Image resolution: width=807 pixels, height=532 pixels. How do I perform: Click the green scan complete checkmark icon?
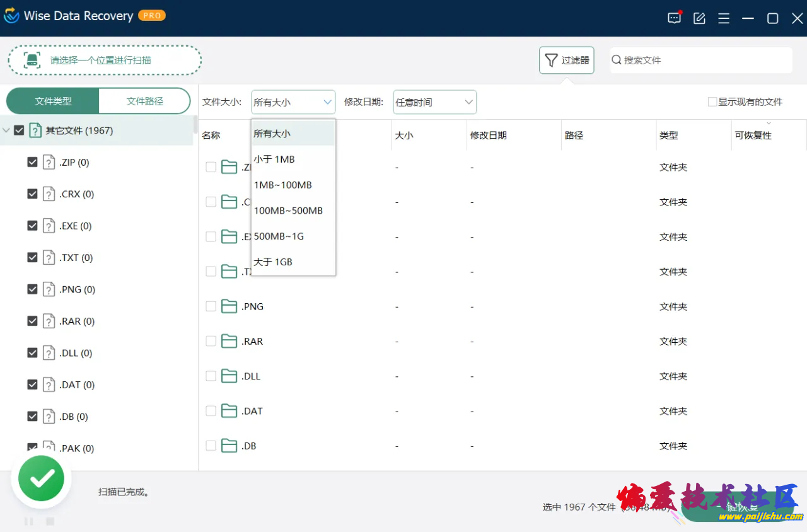click(x=41, y=482)
